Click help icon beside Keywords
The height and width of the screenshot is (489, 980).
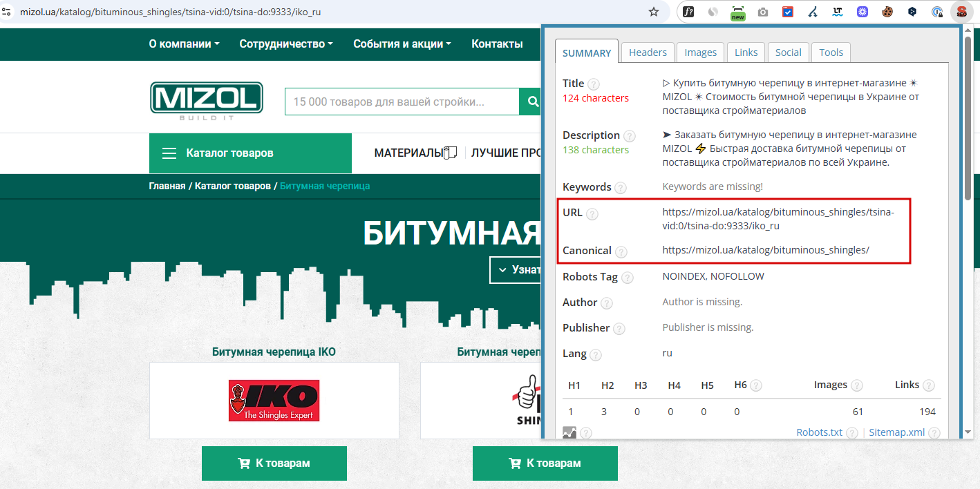(x=621, y=188)
